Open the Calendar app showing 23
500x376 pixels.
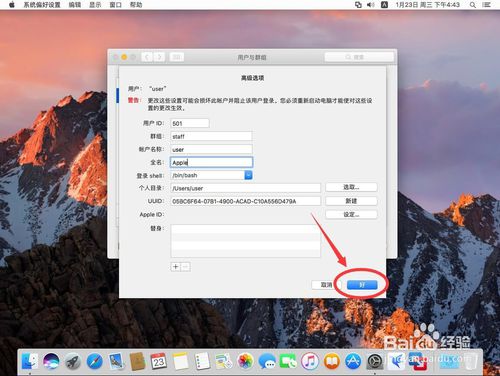159,362
